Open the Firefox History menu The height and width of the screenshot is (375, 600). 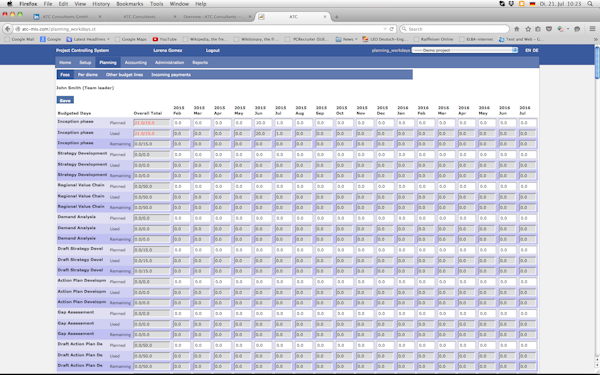tap(101, 4)
